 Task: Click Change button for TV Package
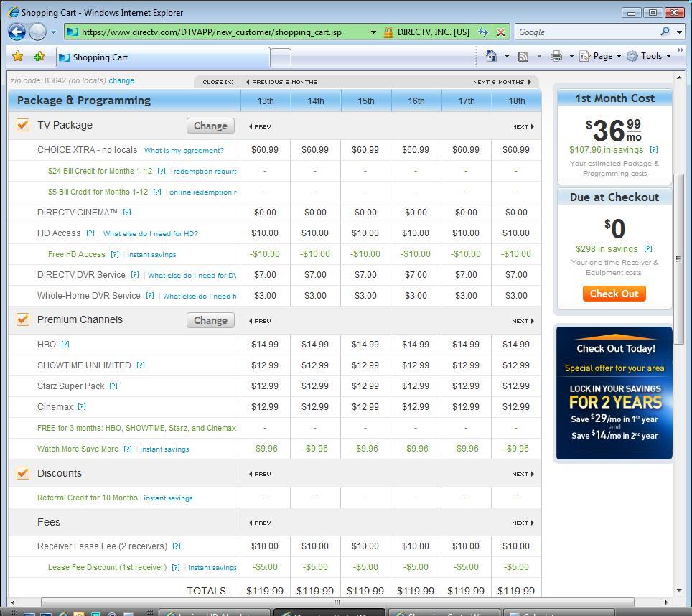pyautogui.click(x=210, y=126)
